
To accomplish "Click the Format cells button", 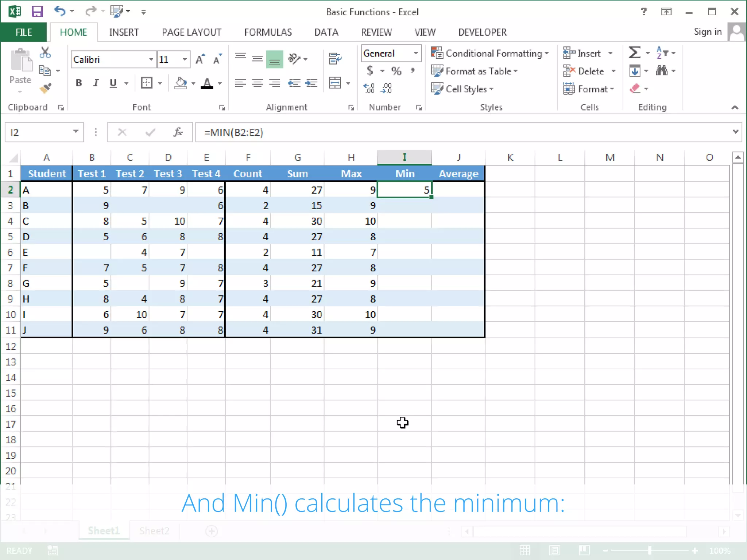I will point(589,89).
